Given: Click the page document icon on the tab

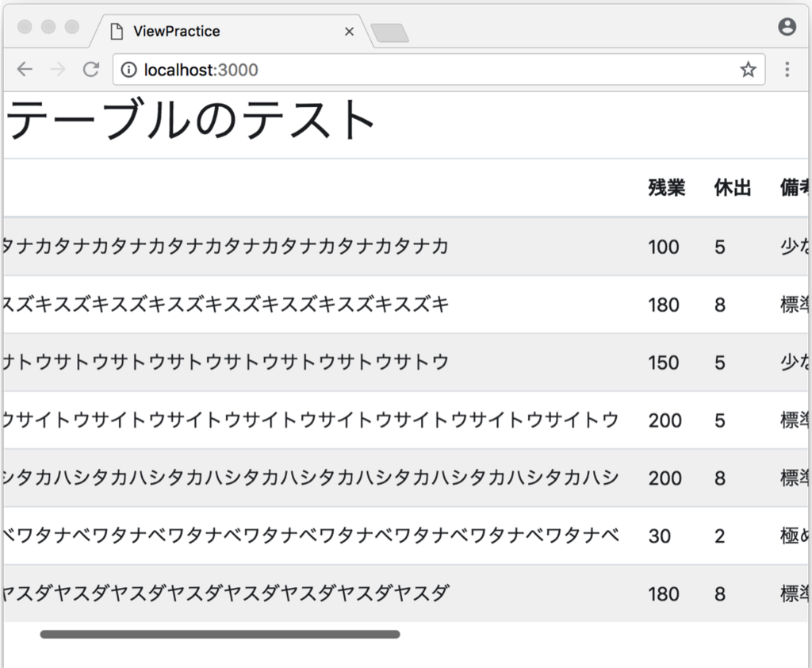Looking at the screenshot, I should [x=117, y=31].
